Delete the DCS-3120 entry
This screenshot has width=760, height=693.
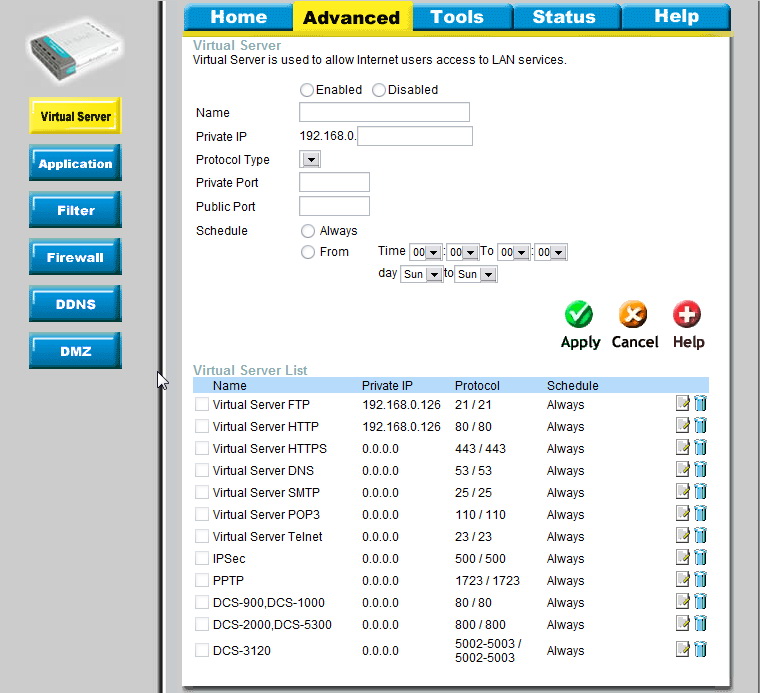coord(700,649)
